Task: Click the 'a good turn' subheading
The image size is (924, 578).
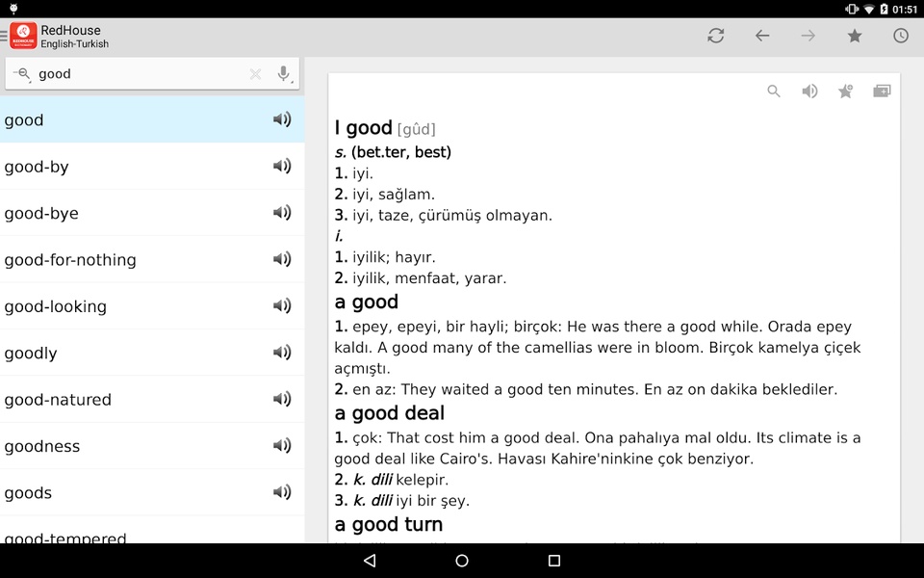Action: click(x=388, y=524)
